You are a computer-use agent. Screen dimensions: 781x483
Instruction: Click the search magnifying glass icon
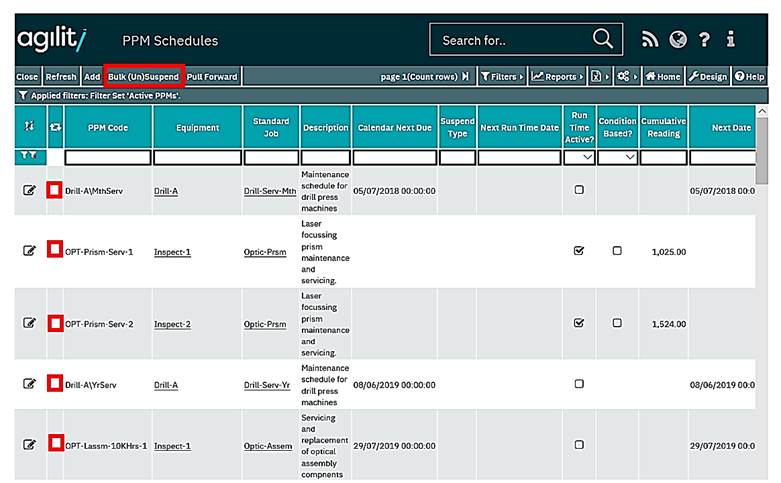[602, 40]
